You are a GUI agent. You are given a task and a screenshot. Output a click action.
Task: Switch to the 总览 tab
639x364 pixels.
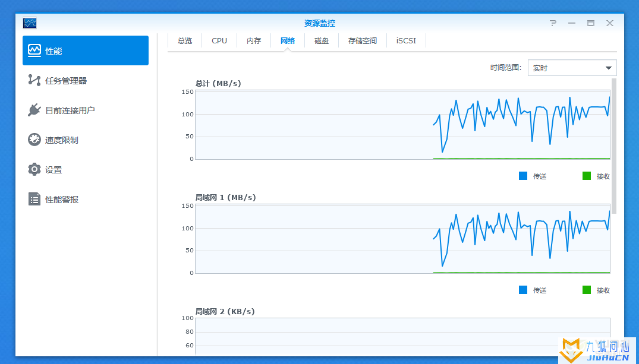(x=185, y=41)
